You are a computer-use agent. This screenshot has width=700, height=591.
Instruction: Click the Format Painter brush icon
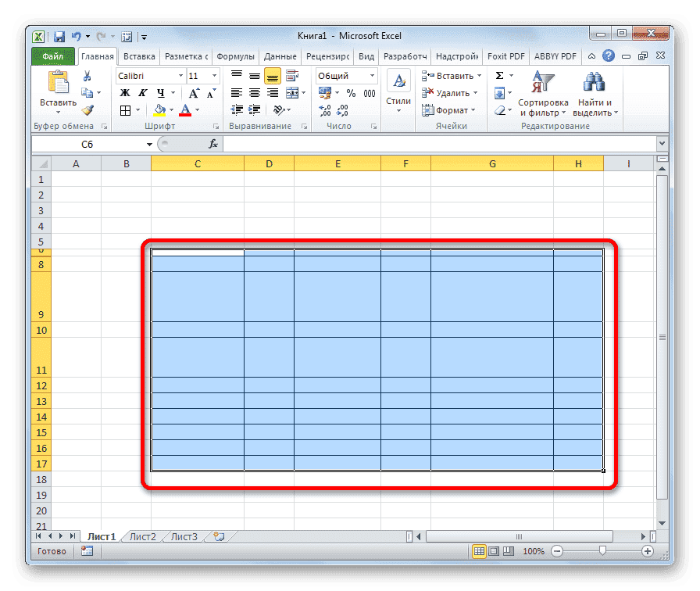click(x=87, y=110)
